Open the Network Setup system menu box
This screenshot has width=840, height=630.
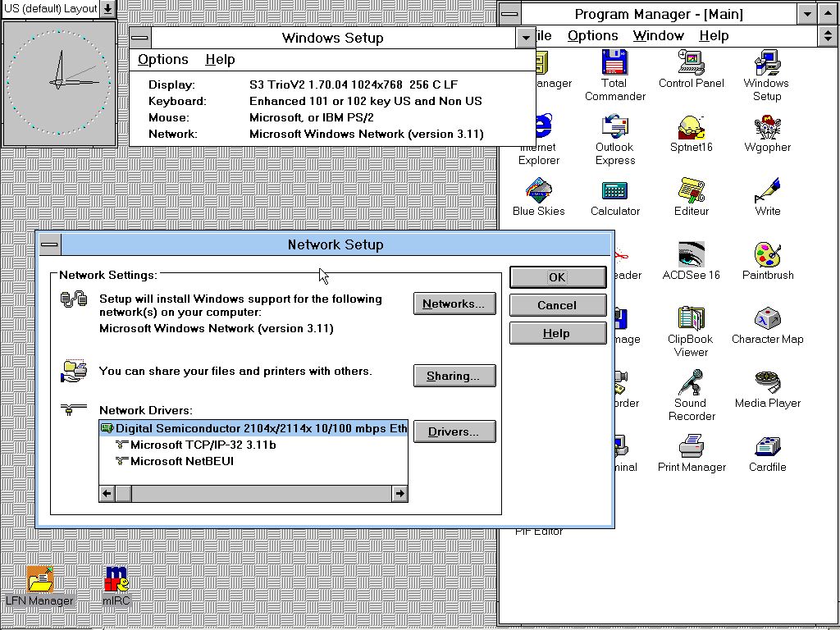50,244
